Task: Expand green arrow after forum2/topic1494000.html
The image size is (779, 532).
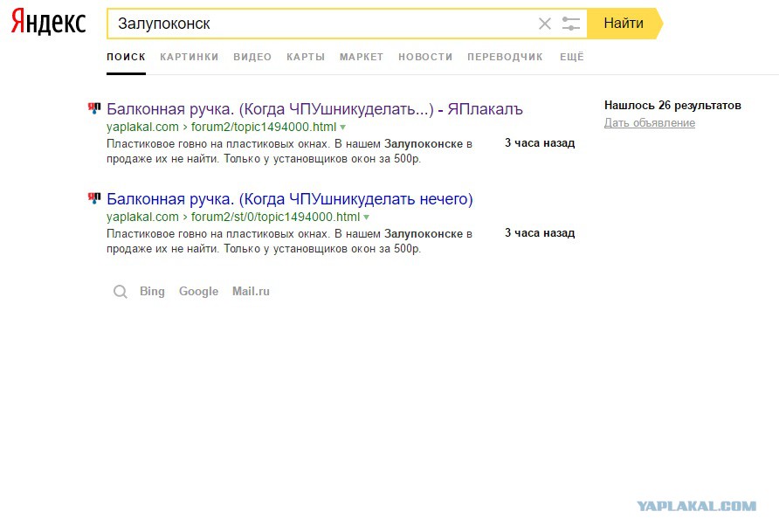Action: tap(343, 128)
